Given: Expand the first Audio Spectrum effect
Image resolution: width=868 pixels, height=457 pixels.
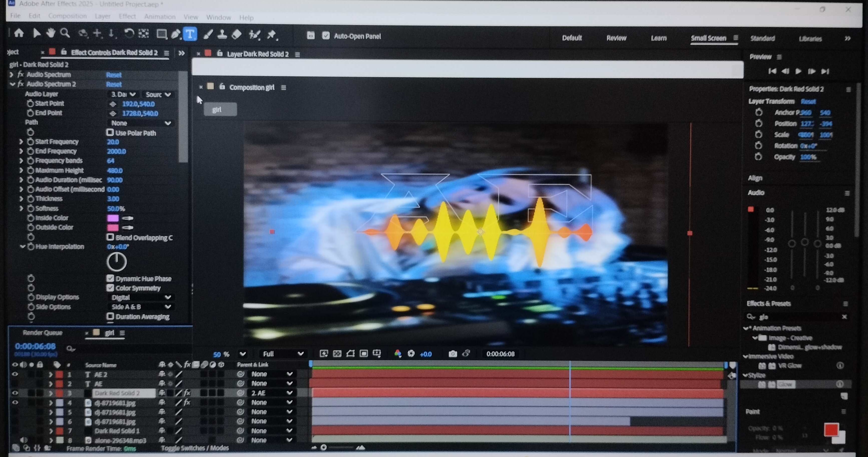Looking at the screenshot, I should click(12, 74).
